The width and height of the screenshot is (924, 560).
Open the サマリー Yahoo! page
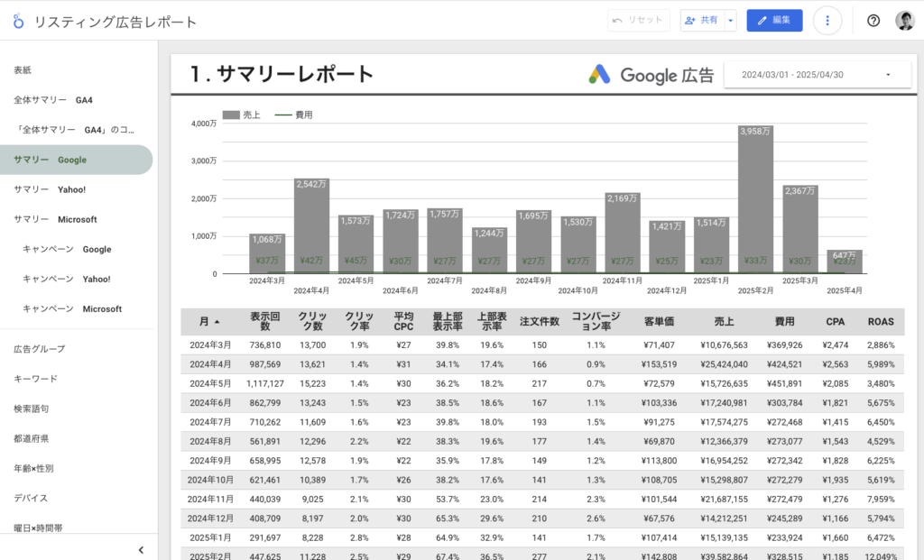pos(50,189)
